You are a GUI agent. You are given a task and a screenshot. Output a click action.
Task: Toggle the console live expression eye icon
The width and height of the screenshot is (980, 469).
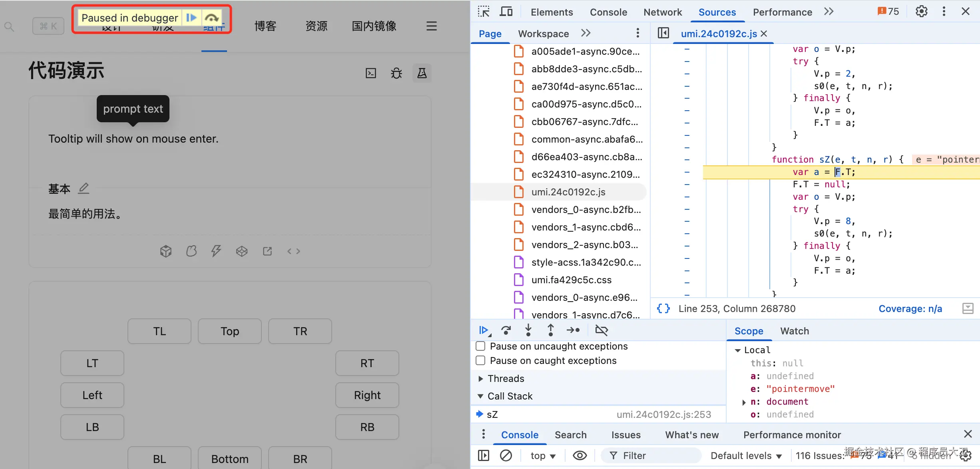(580, 455)
